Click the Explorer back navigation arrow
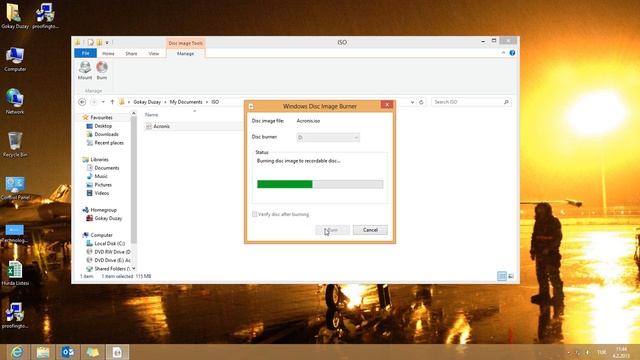This screenshot has height=360, width=640. (82, 102)
